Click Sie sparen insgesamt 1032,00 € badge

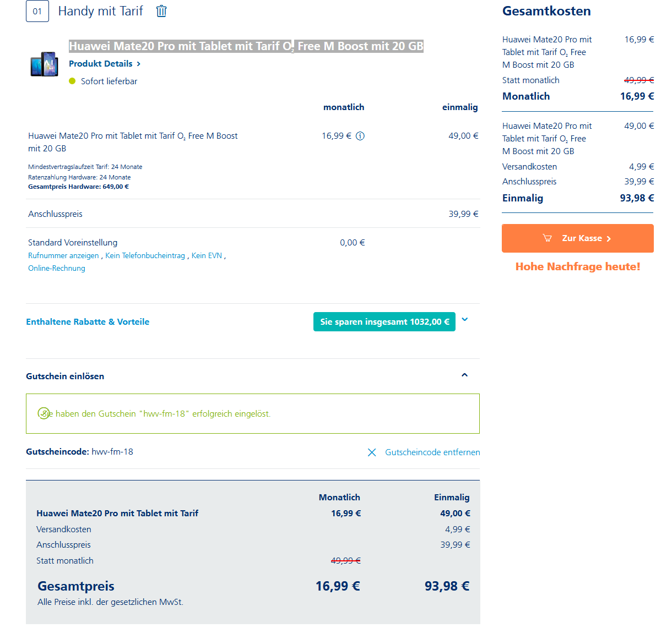point(384,322)
